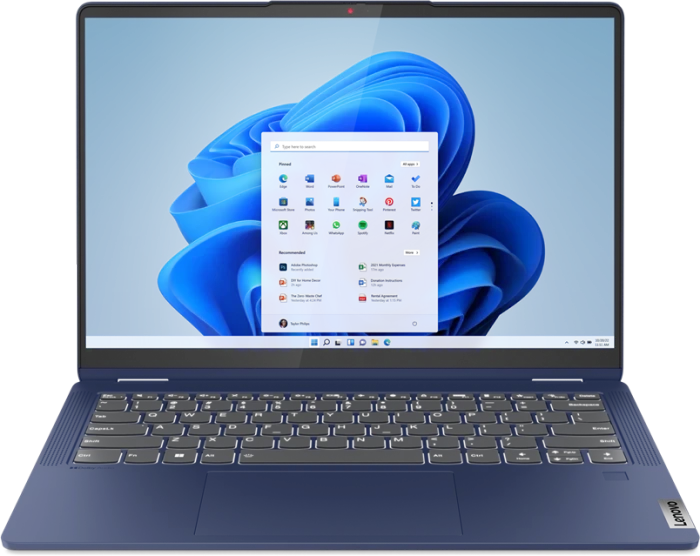Check the battery icon in the system tray
The height and width of the screenshot is (556, 700).
pyautogui.click(x=589, y=343)
